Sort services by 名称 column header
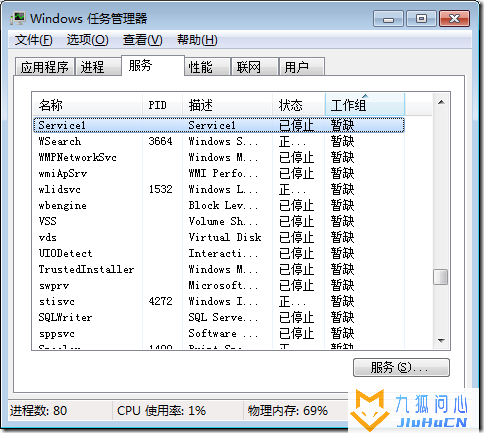The width and height of the screenshot is (484, 433). (x=88, y=105)
